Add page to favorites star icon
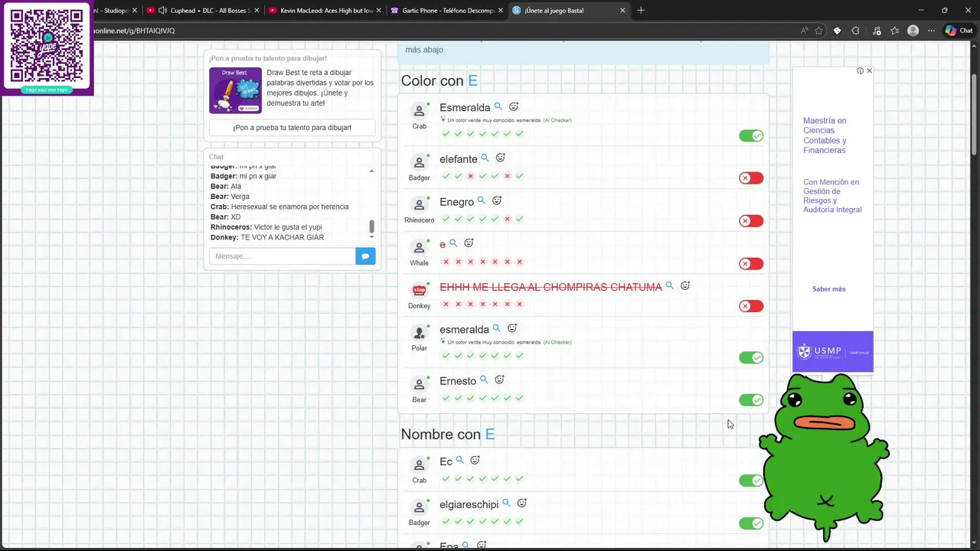 pos(819,31)
